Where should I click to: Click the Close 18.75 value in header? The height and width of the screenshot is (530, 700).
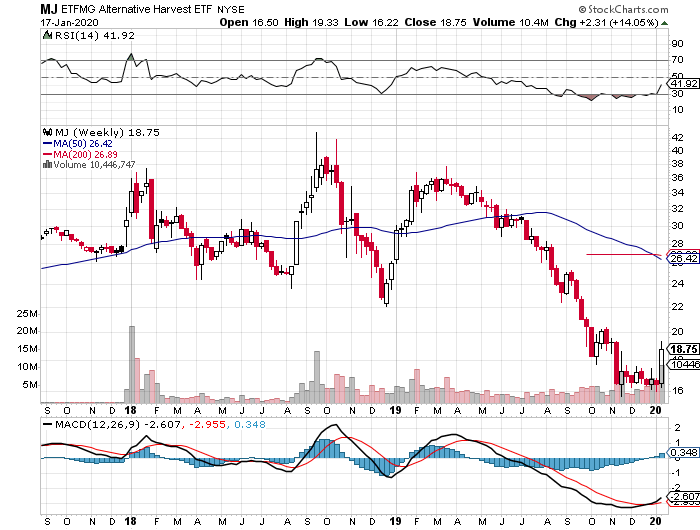point(436,22)
